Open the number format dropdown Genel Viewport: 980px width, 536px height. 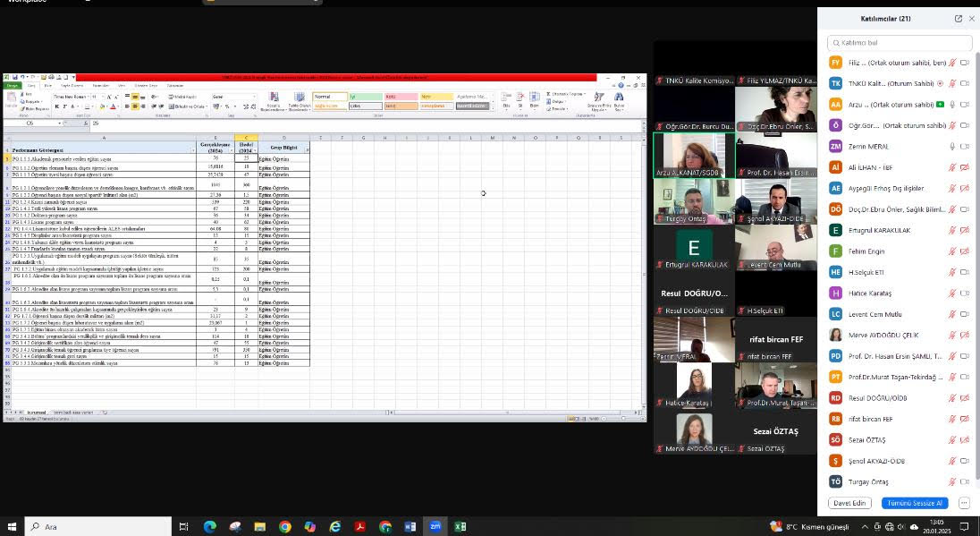point(254,97)
